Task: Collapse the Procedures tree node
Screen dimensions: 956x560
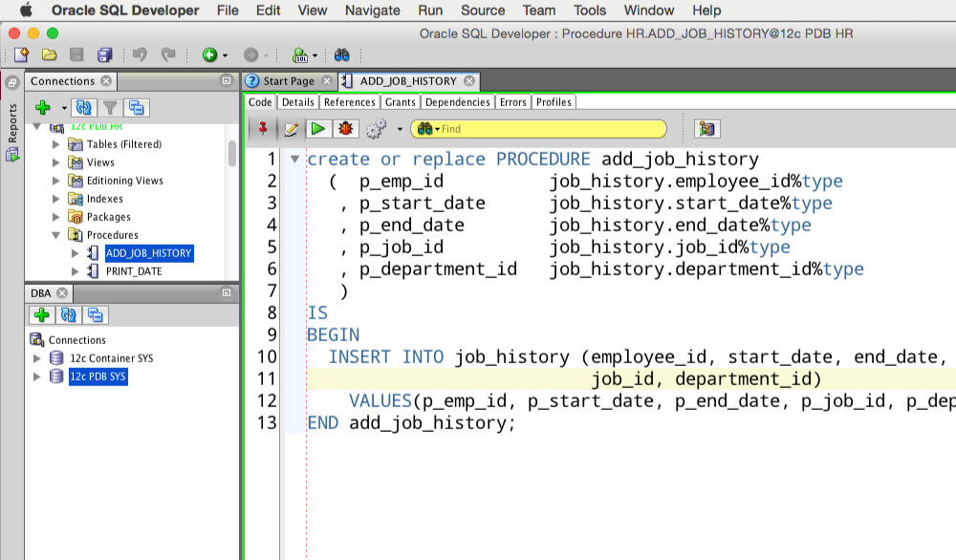Action: 56,234
